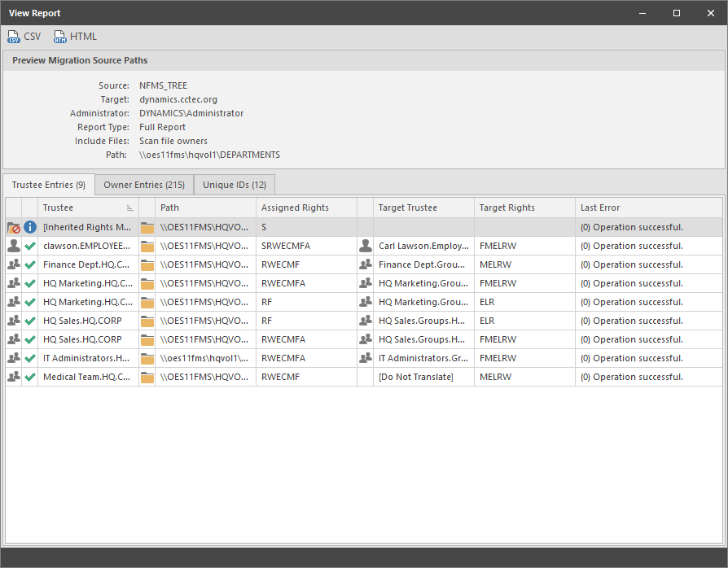Click the target user icon beside Carl Lawson
728x568 pixels.
click(366, 246)
